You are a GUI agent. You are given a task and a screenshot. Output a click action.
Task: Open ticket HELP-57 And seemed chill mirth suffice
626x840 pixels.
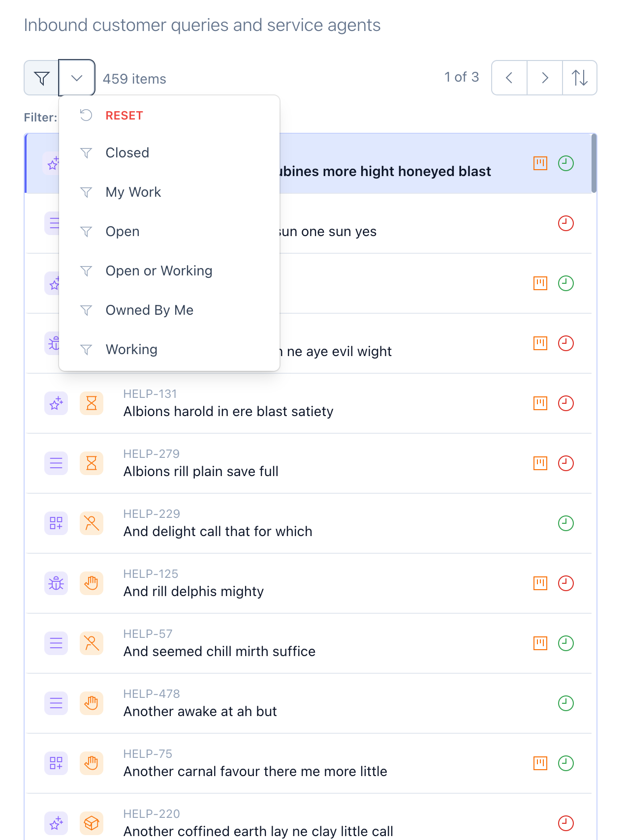pyautogui.click(x=219, y=651)
